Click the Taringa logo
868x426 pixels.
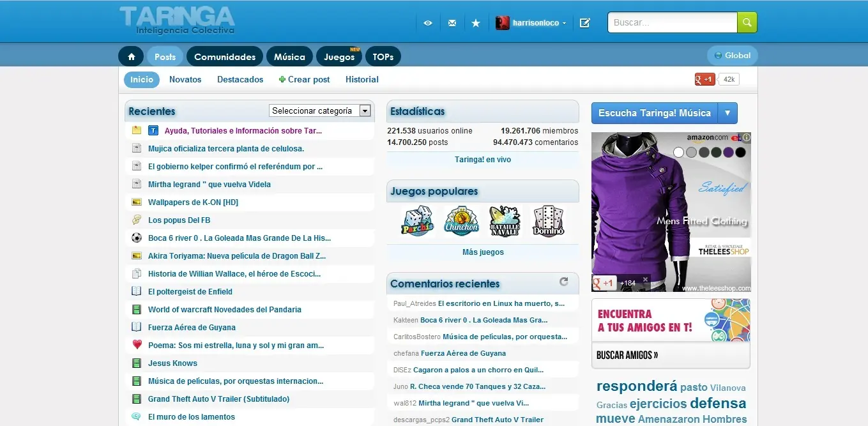pyautogui.click(x=177, y=20)
